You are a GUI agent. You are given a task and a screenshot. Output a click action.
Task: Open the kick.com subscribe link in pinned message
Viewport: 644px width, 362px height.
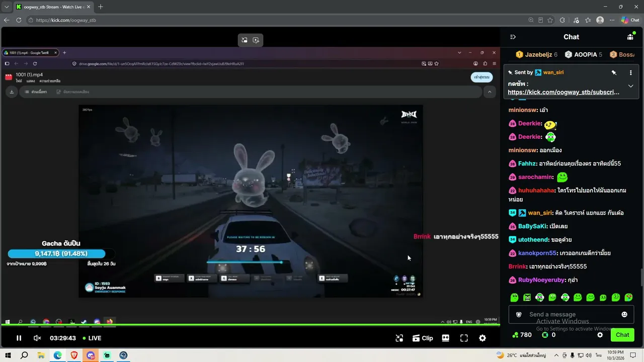[563, 93]
